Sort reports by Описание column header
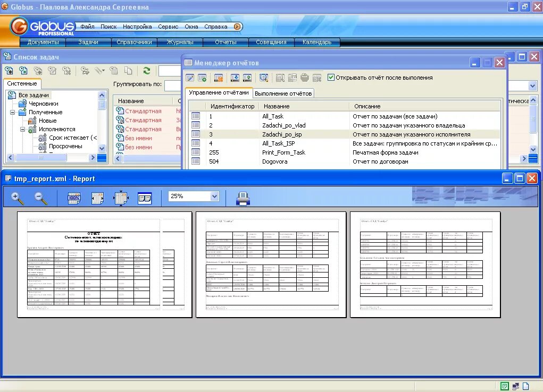 (424, 106)
